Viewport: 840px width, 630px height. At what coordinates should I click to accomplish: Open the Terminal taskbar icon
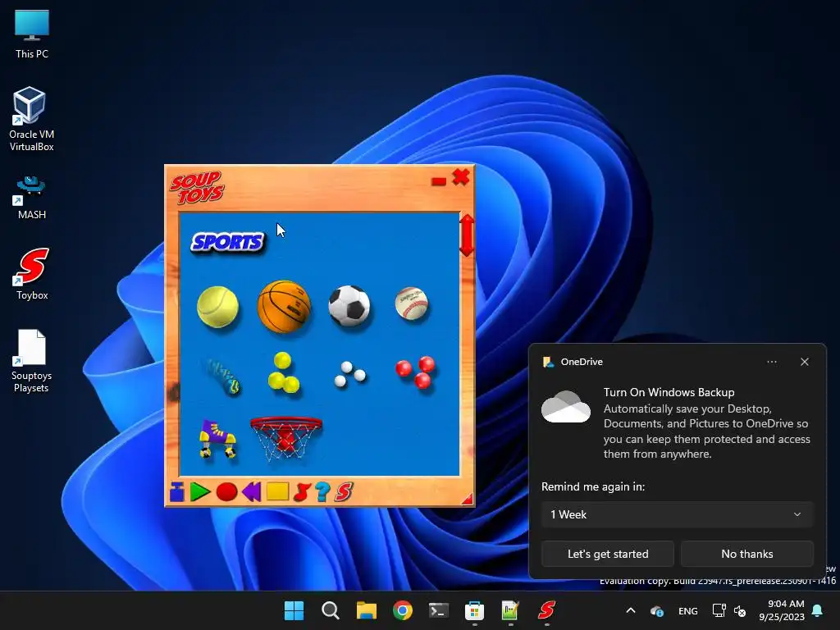[439, 610]
